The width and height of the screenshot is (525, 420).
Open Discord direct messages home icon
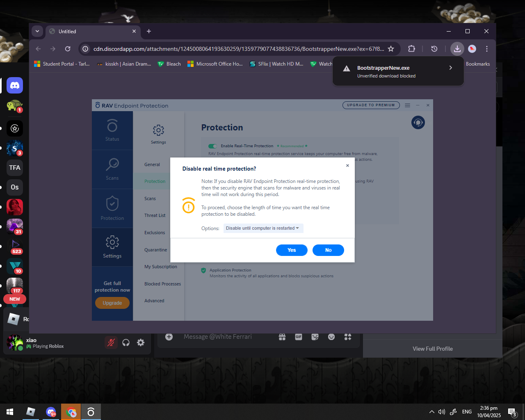point(15,85)
